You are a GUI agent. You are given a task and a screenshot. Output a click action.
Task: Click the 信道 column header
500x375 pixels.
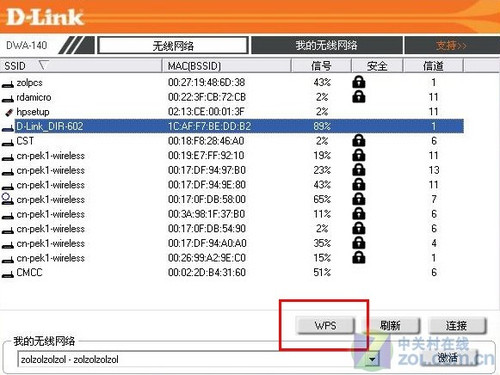433,66
